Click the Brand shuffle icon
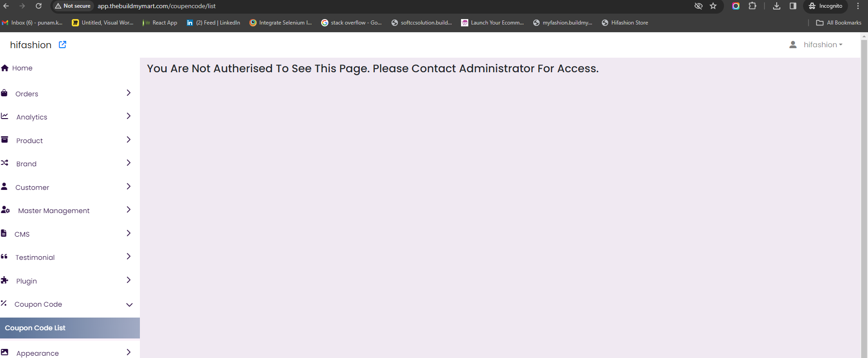This screenshot has height=358, width=868. [x=5, y=163]
